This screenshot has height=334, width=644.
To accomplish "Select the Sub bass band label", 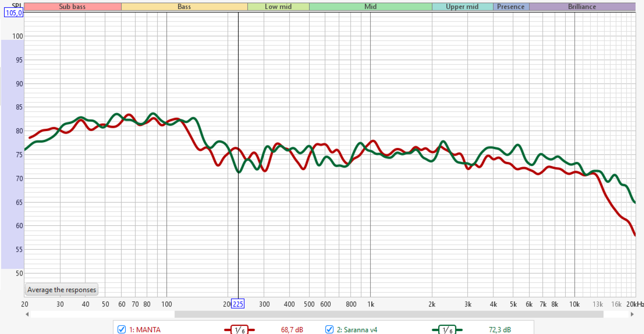I will [72, 6].
